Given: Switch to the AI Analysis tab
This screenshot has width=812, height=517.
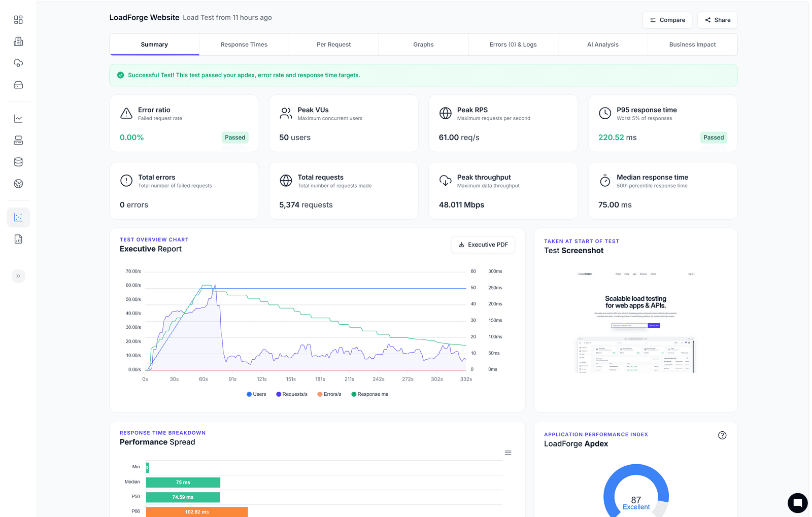Looking at the screenshot, I should [602, 45].
